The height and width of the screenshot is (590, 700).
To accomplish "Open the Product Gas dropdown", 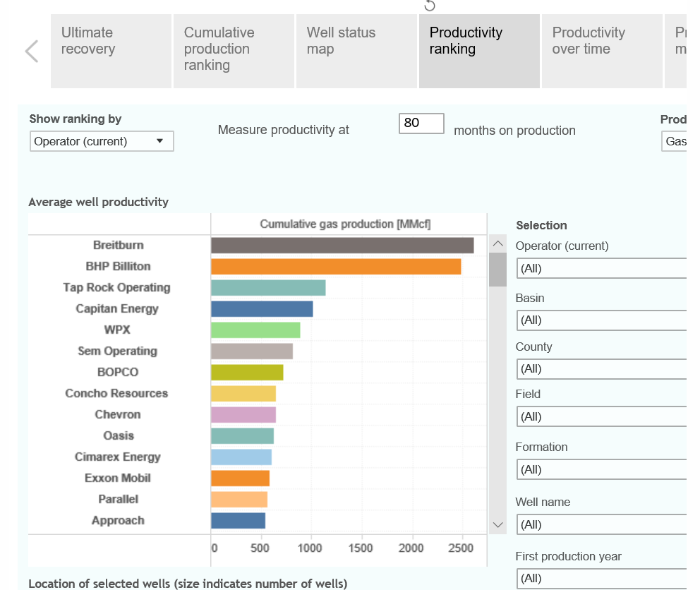I will click(x=674, y=141).
